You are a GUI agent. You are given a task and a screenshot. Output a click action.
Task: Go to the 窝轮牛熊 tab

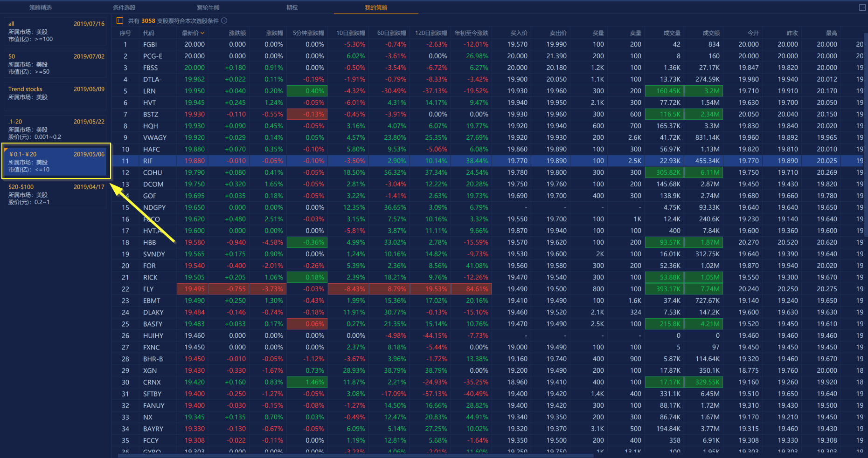[x=208, y=7]
